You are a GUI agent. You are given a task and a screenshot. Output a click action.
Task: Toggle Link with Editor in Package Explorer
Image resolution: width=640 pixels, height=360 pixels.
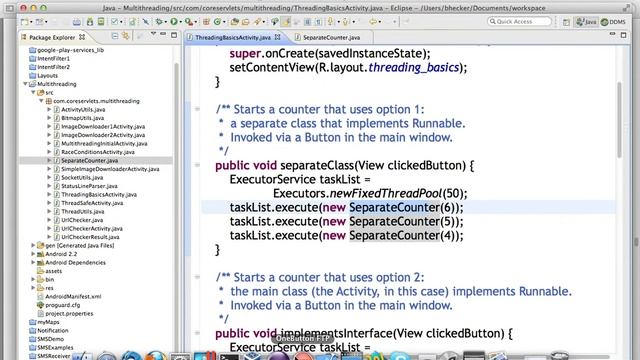[126, 37]
